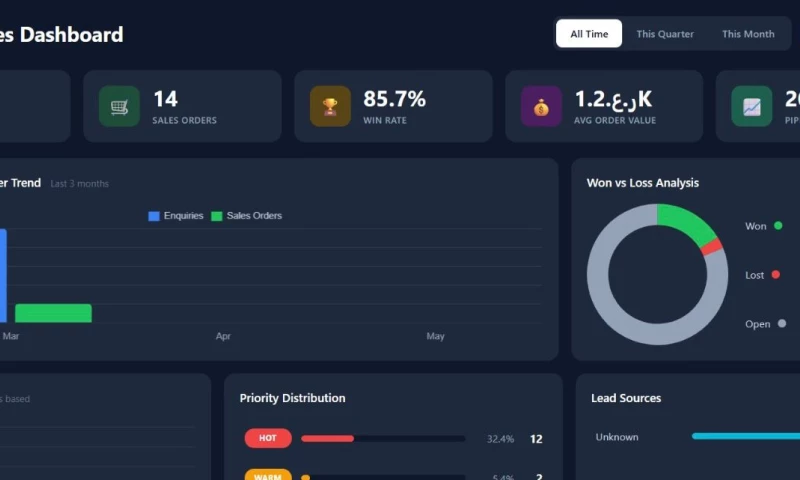Click the money bag Avg Order Value icon

pyautogui.click(x=541, y=106)
